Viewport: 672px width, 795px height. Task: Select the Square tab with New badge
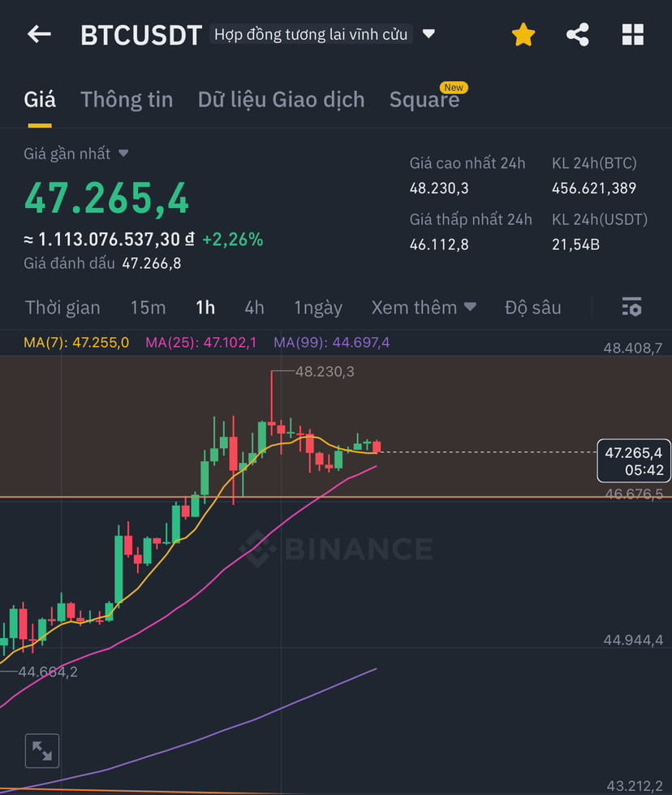pos(424,99)
